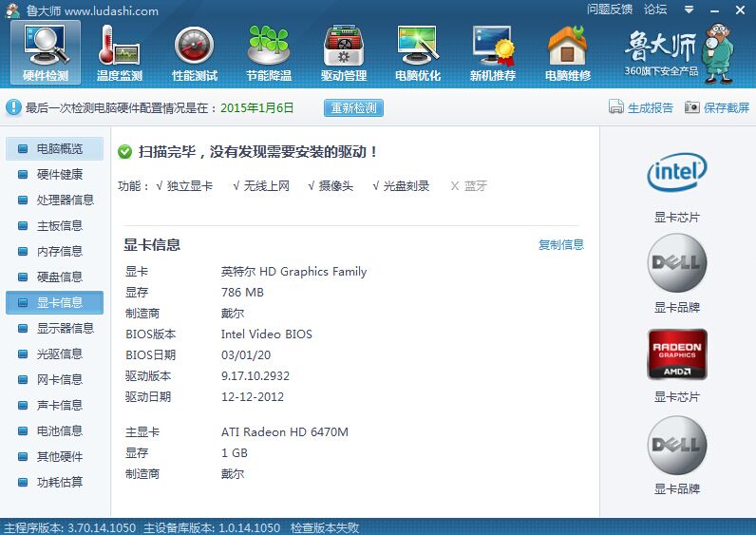Select 光驱信息 in the sidebar

[54, 353]
